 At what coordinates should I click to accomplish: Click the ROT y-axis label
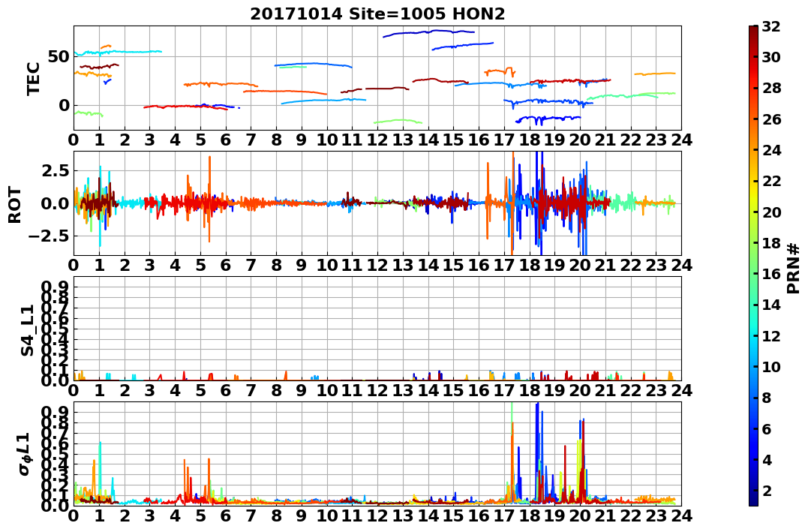(15, 205)
